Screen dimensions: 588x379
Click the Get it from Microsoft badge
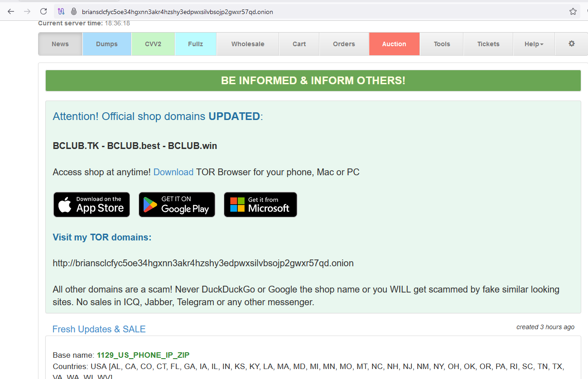tap(260, 205)
